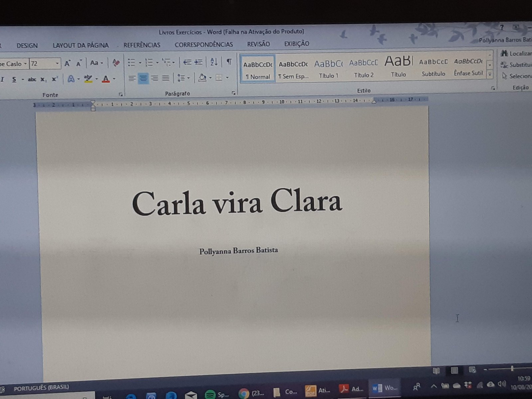Apply a multilevel list

tap(166, 62)
